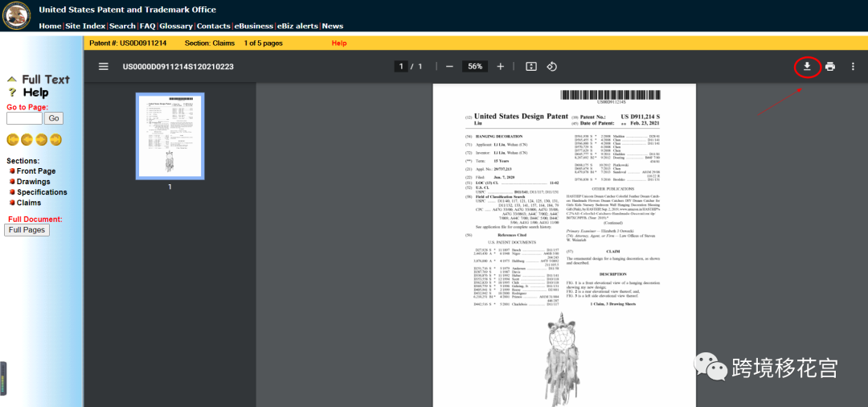Open Search in the top navigation
Viewport: 868px width, 407px height.
pyautogui.click(x=122, y=26)
